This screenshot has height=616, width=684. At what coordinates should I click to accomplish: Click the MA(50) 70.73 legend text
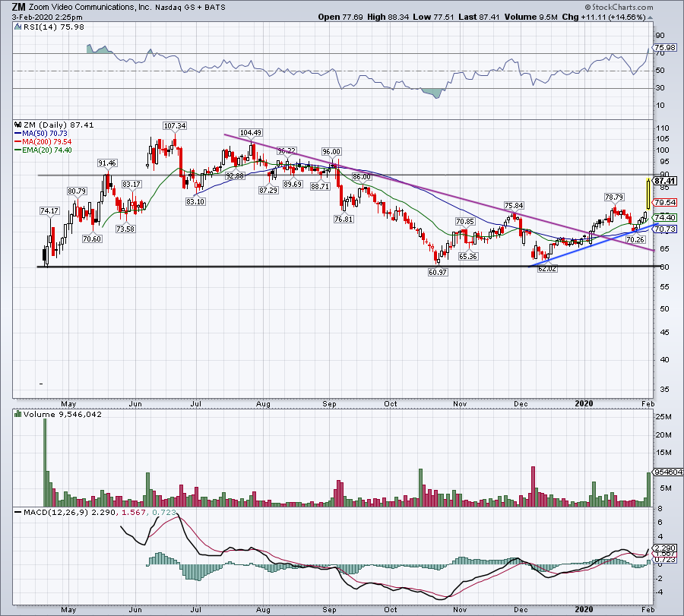coord(45,134)
